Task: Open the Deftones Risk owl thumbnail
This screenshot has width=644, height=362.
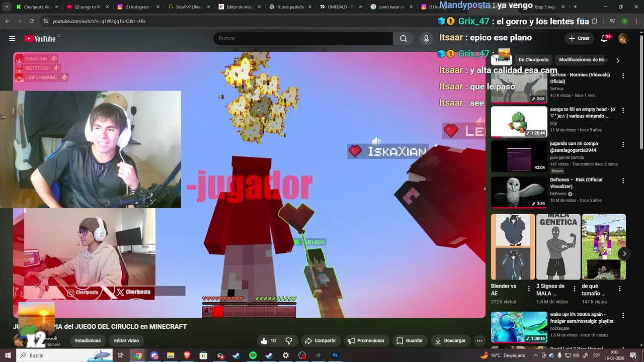Action: tap(519, 192)
